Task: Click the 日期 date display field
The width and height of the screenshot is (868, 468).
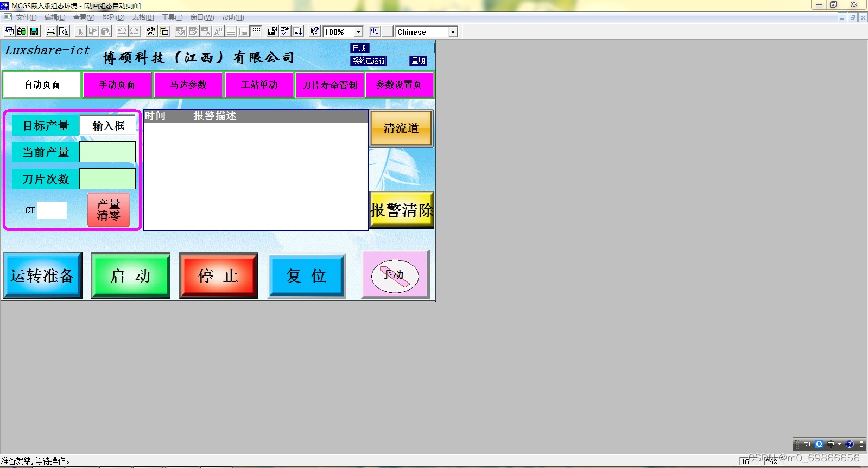Action: 402,48
